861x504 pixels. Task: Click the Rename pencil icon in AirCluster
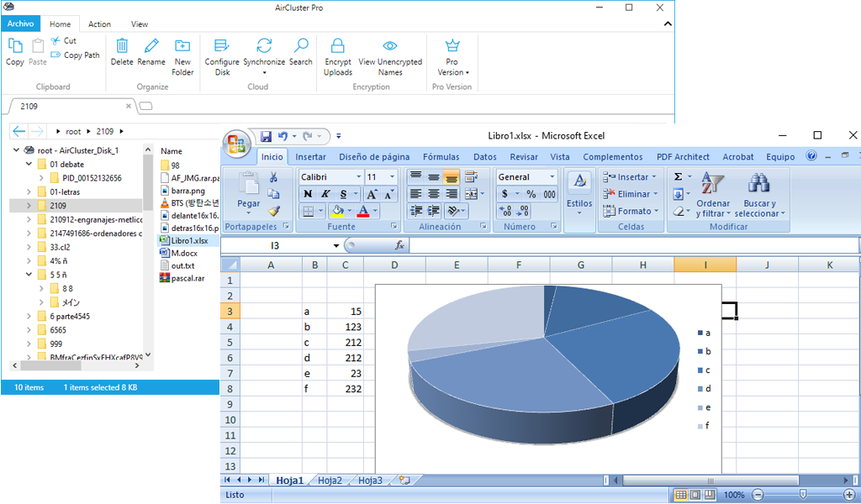click(x=151, y=45)
